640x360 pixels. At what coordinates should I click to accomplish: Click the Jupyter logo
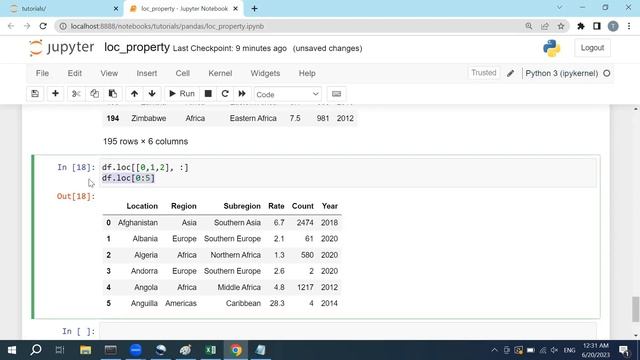tap(62, 48)
